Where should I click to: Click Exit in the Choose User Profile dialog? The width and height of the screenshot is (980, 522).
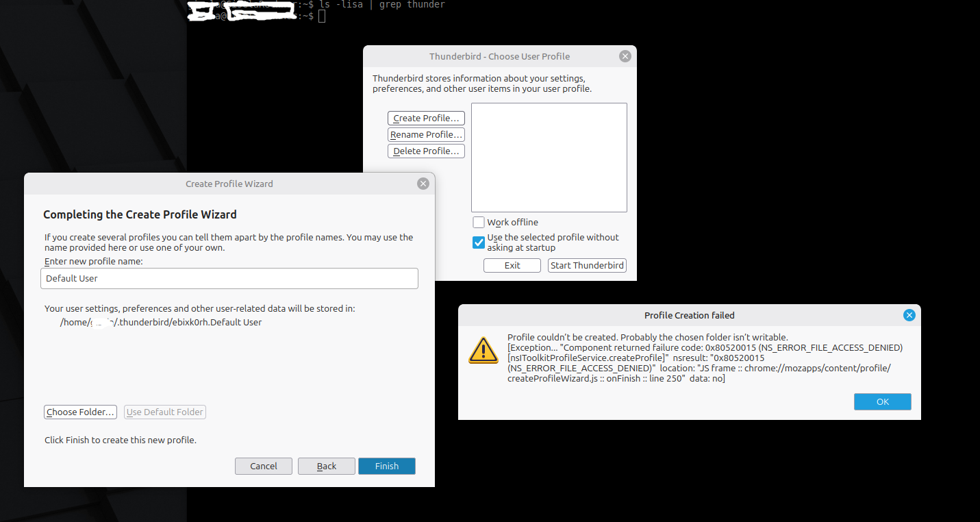(512, 265)
